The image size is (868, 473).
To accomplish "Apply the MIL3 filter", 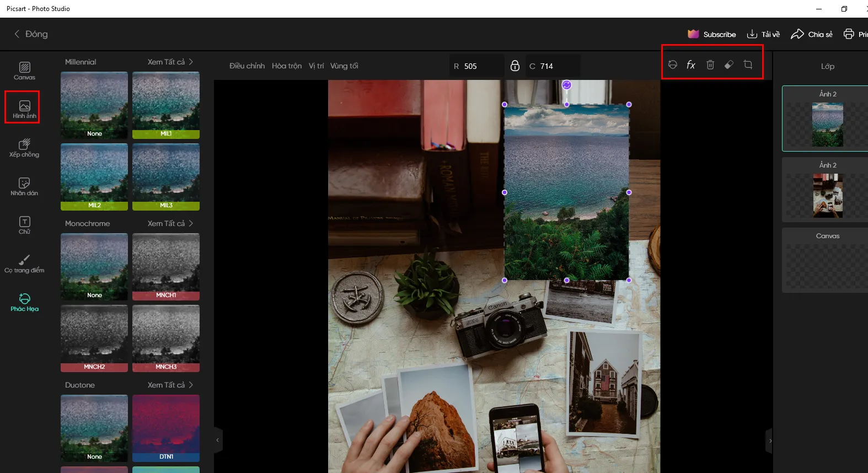I will (x=166, y=176).
